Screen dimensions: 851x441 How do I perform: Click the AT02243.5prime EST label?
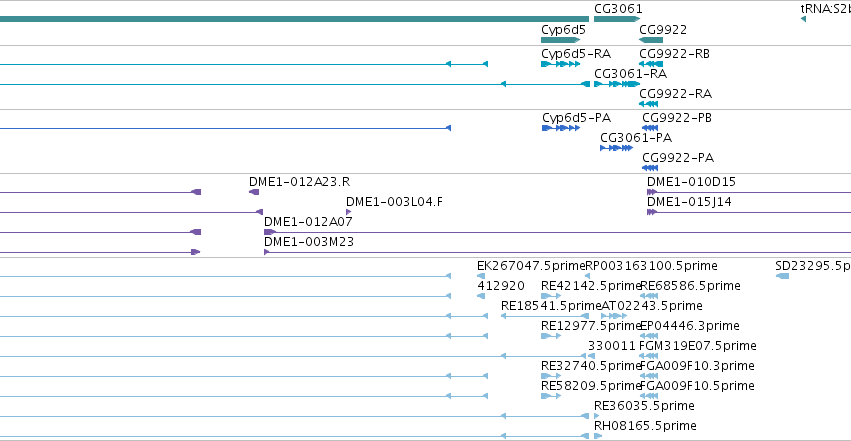coord(652,306)
